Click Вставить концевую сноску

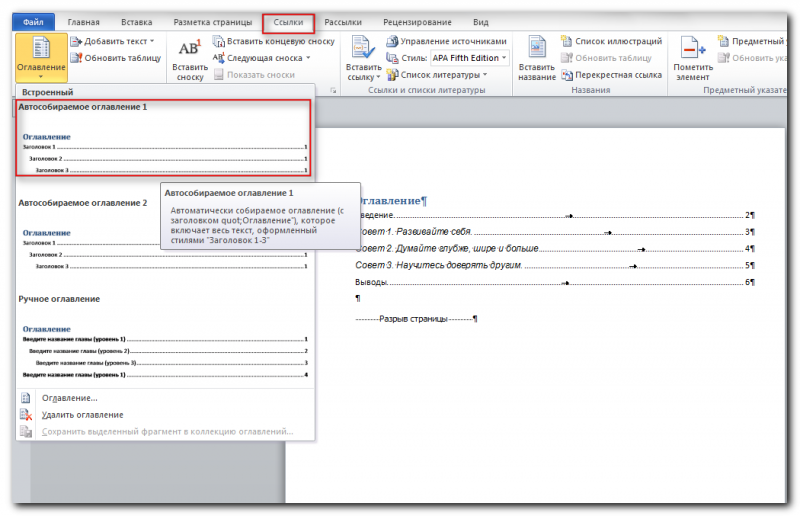[273, 41]
